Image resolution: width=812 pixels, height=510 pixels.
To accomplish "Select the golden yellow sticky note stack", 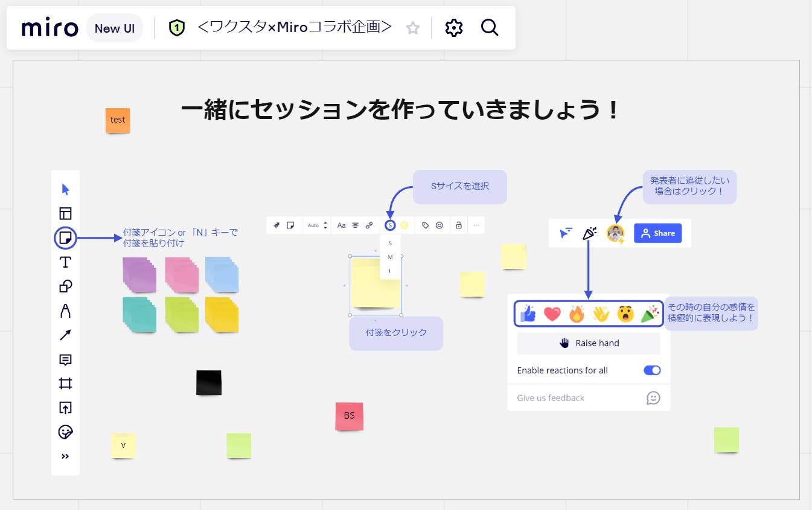I will (x=222, y=314).
